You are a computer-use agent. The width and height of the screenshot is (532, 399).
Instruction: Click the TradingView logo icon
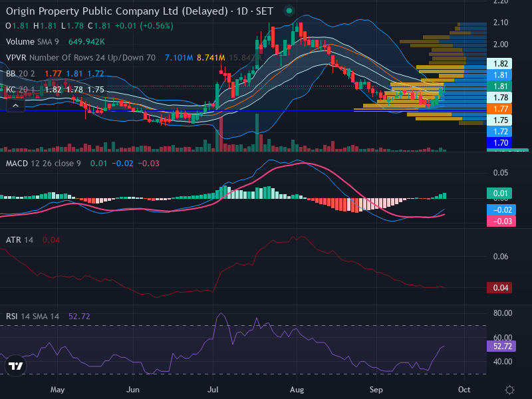pos(15,366)
